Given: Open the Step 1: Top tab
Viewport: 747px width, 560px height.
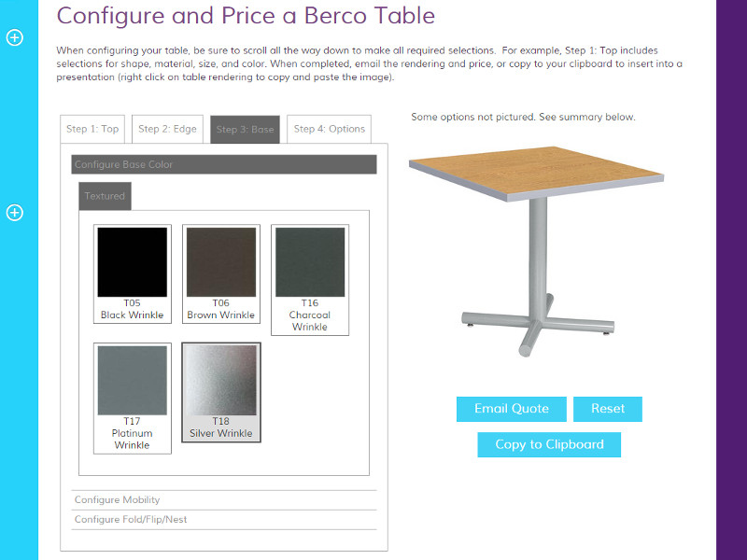Looking at the screenshot, I should (x=92, y=129).
